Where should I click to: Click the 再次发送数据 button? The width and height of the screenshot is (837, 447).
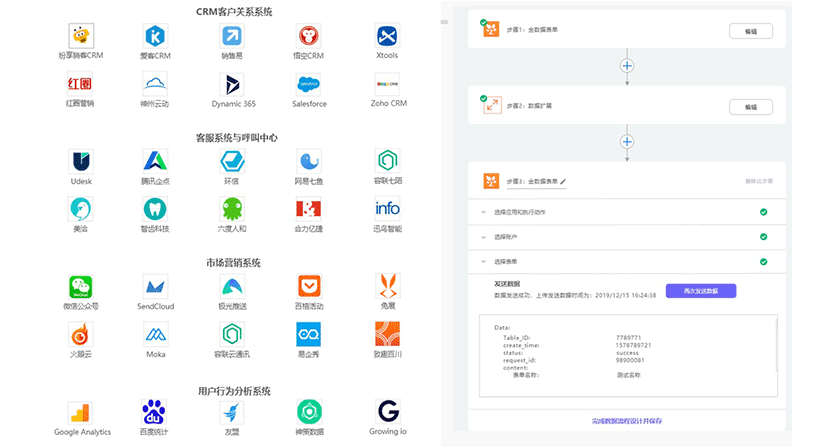pos(701,291)
